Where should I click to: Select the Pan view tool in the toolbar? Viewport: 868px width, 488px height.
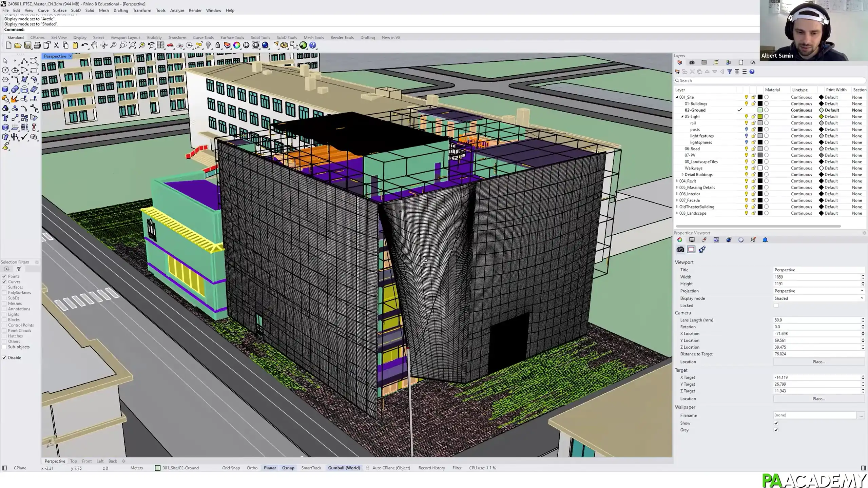point(94,45)
